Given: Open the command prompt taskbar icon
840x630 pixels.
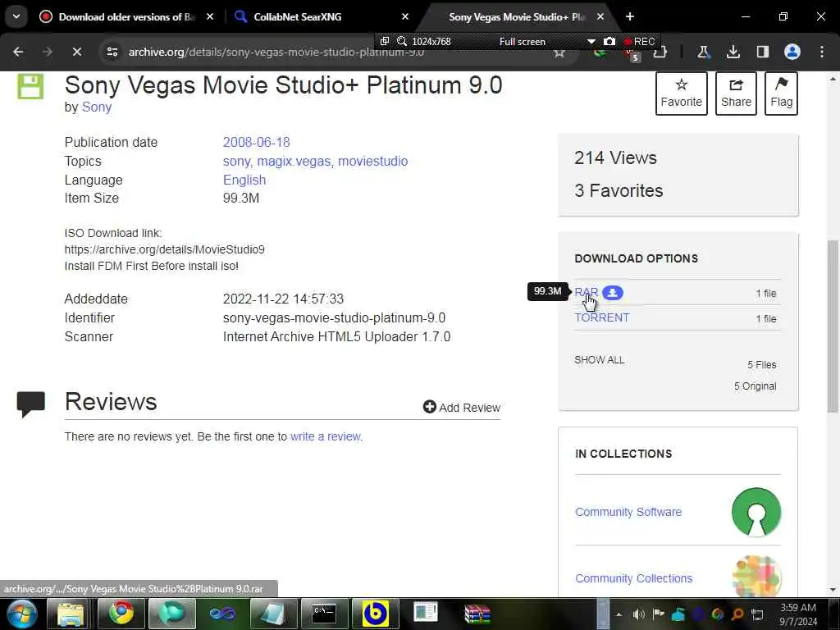Looking at the screenshot, I should [324, 614].
